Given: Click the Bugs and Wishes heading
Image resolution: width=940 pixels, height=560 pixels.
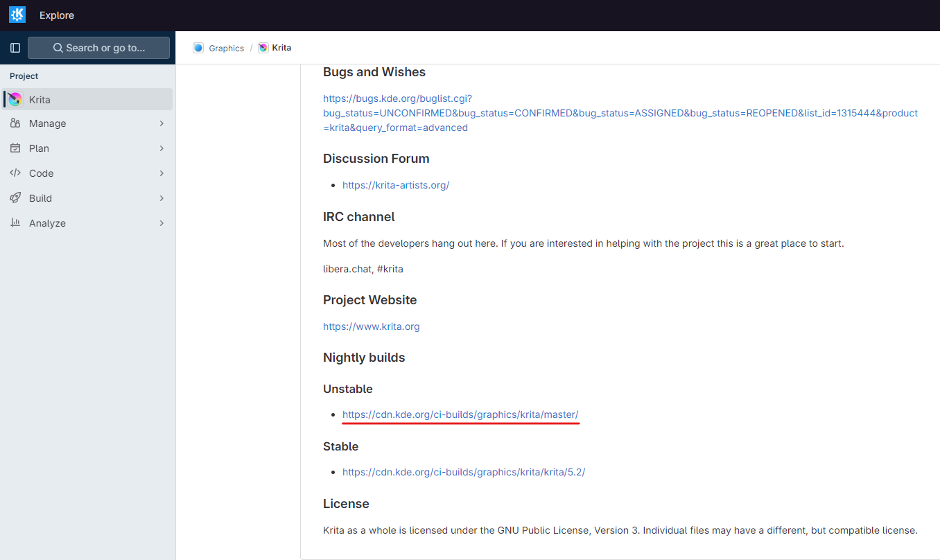Looking at the screenshot, I should pos(374,72).
